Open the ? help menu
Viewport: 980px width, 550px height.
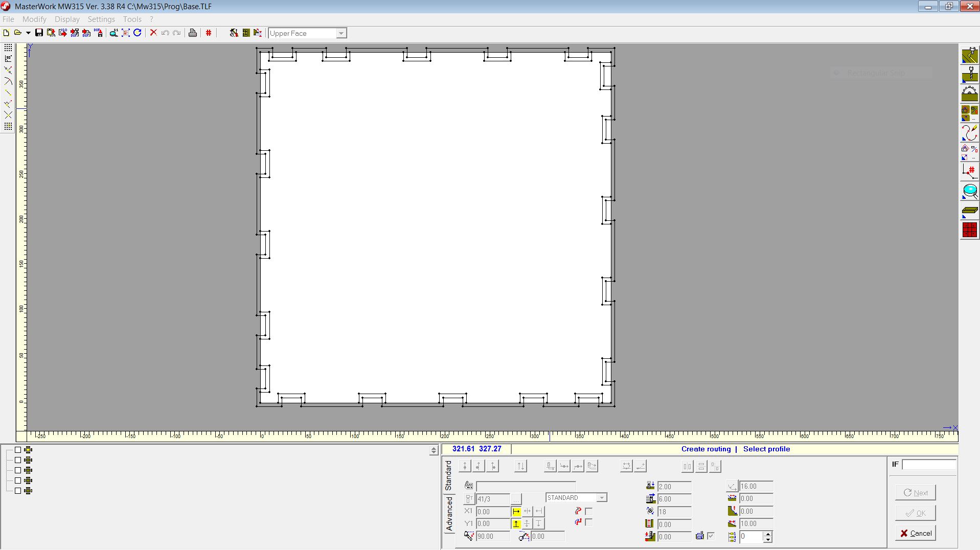(x=152, y=19)
